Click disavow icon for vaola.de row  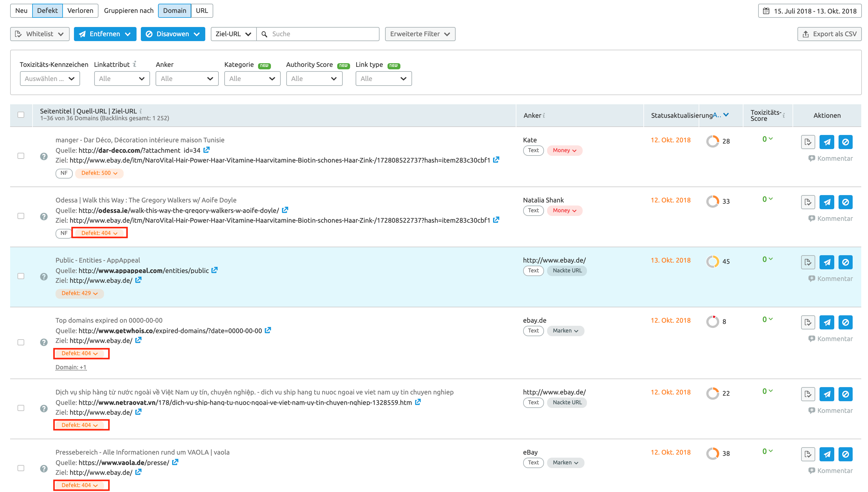(x=845, y=454)
